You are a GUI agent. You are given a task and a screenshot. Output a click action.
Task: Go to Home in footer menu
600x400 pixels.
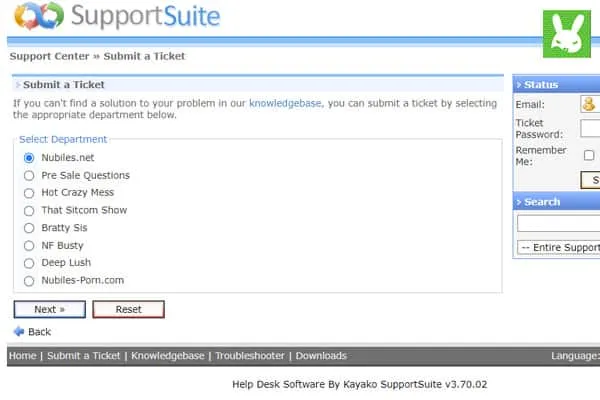23,356
